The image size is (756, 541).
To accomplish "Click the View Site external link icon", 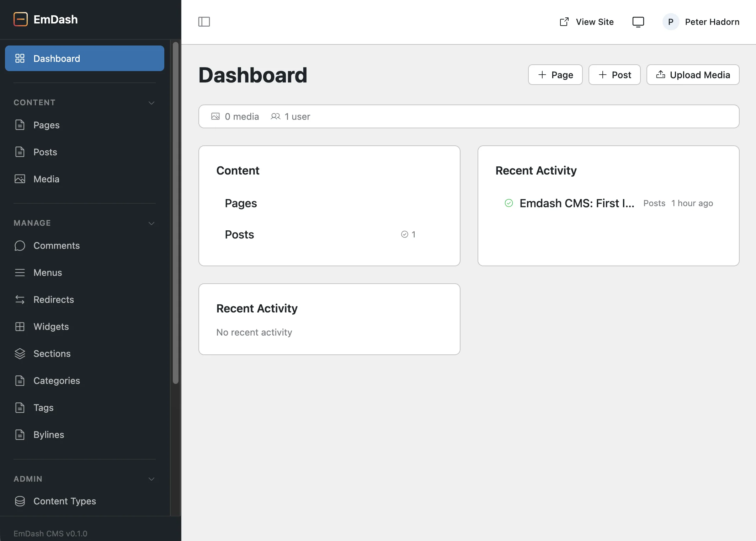I will click(564, 22).
